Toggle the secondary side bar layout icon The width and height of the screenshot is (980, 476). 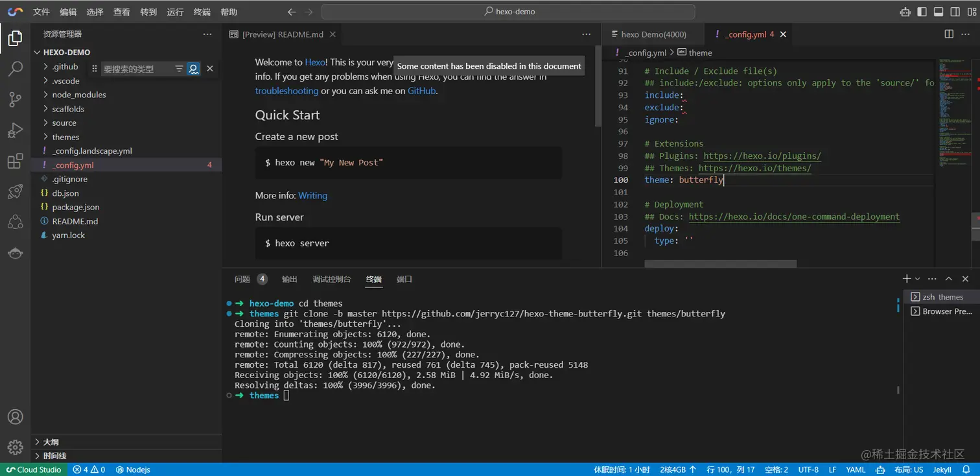pyautogui.click(x=955, y=12)
